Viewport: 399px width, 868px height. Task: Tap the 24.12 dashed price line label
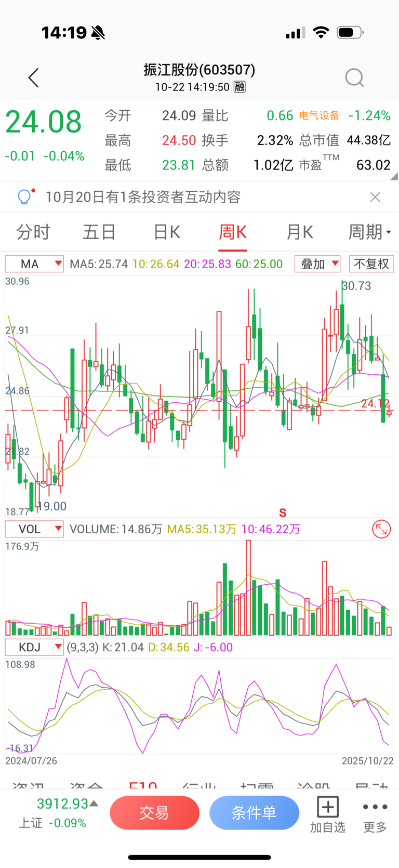(x=375, y=403)
